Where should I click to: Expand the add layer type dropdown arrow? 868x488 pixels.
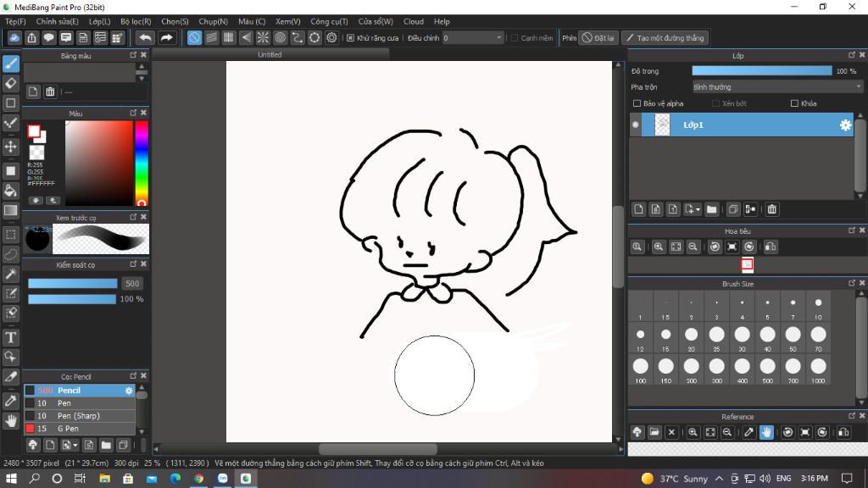pyautogui.click(x=698, y=210)
